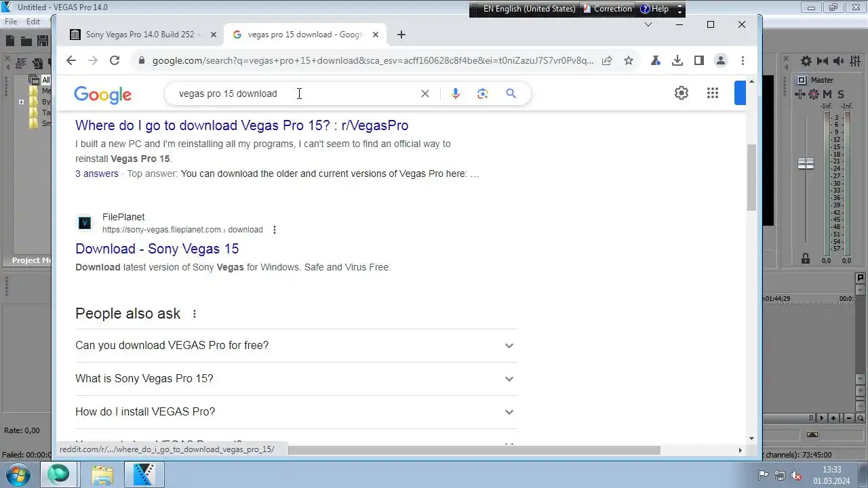The width and height of the screenshot is (868, 488).
Task: Open Reddit result Where do I go to download Vegas Pro 15
Action: (x=241, y=125)
